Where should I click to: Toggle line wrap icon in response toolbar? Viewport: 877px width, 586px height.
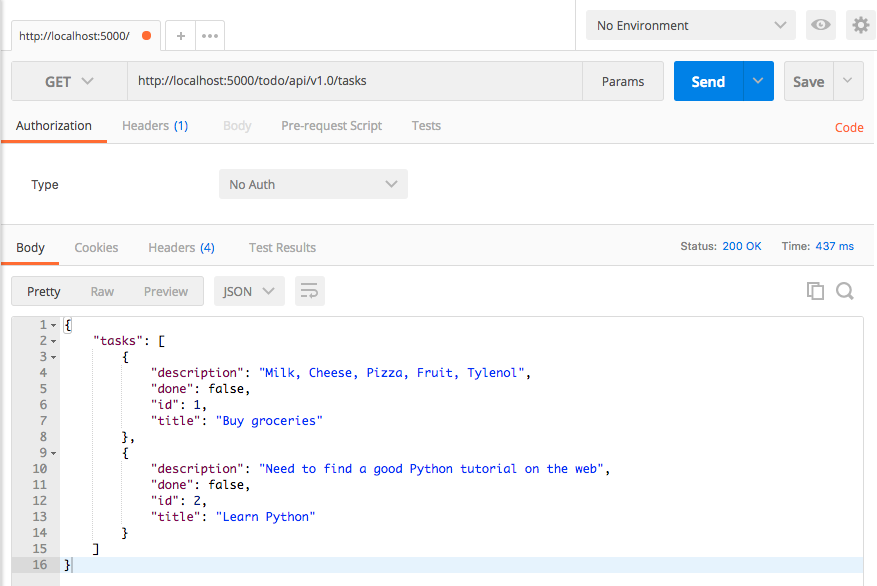(x=309, y=291)
